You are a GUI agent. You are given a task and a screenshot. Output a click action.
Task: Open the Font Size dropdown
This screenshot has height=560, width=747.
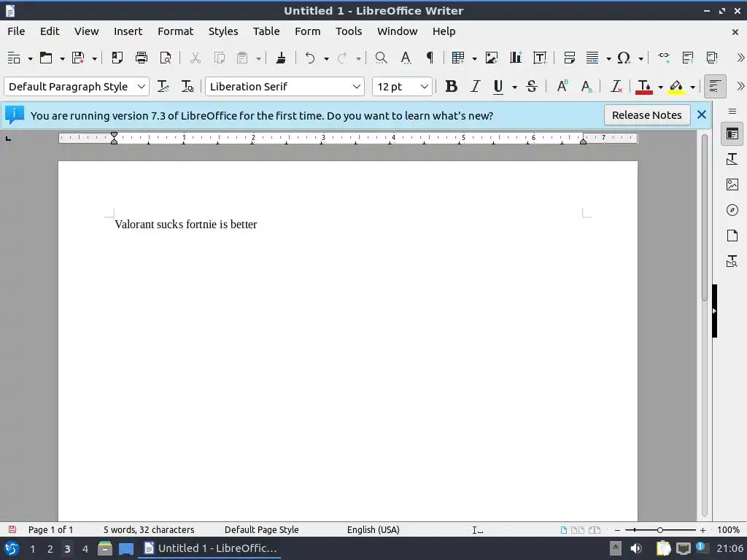tap(424, 87)
